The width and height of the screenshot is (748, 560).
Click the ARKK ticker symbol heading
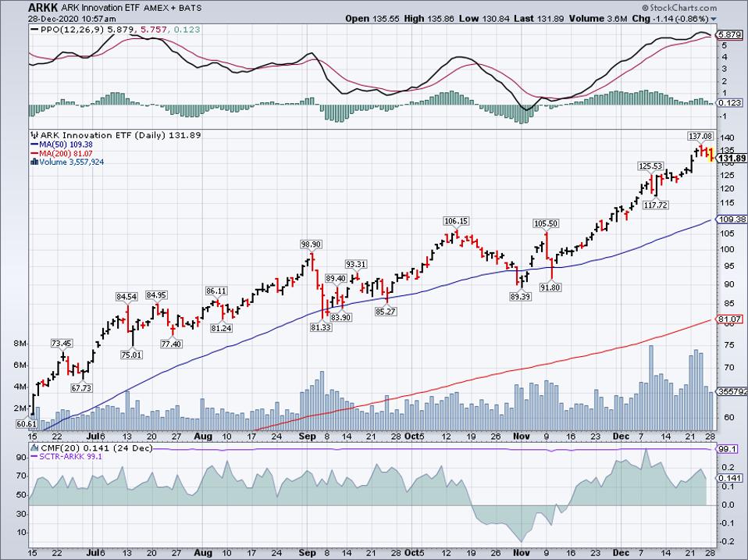tap(42, 8)
